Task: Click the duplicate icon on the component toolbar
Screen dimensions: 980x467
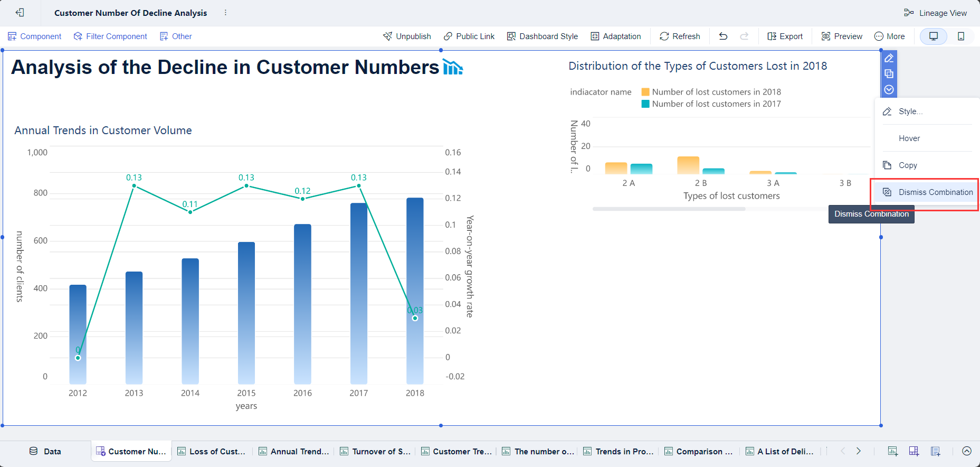Action: [889, 74]
